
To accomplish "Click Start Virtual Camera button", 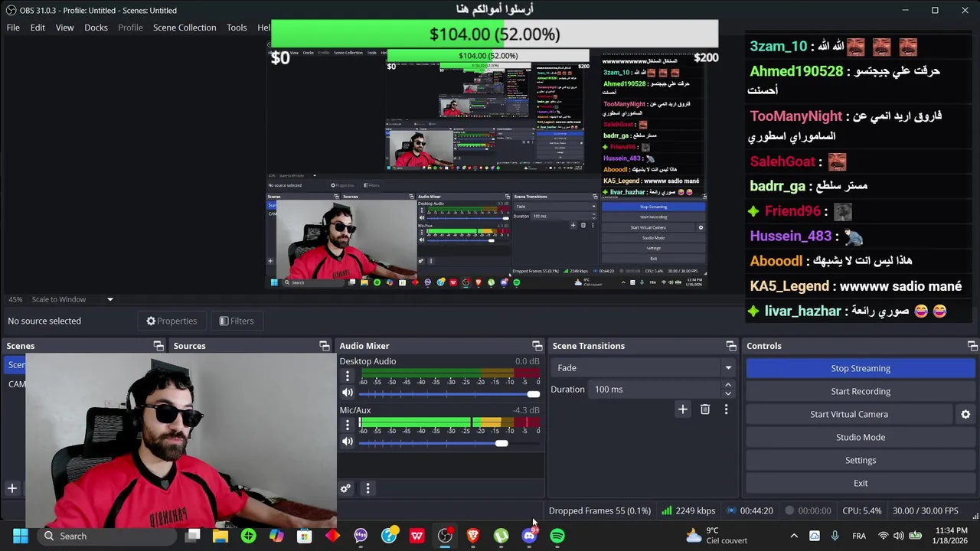I will (849, 414).
